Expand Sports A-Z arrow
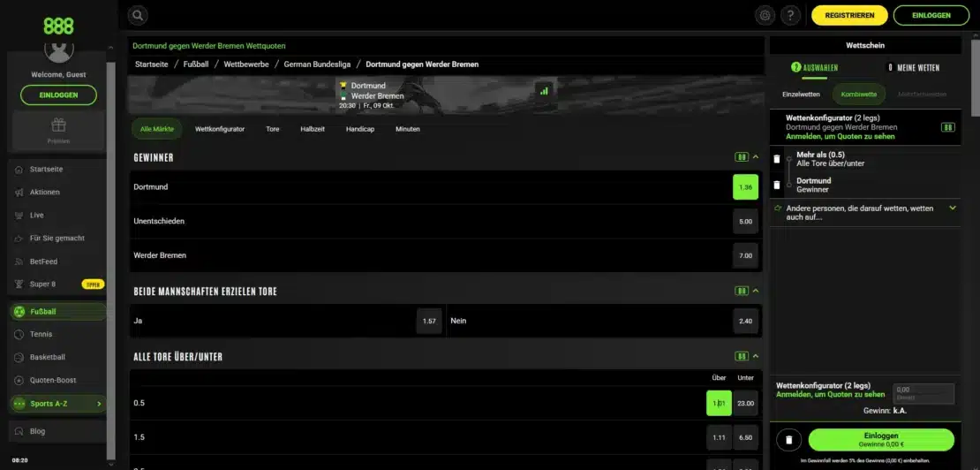 (99, 404)
